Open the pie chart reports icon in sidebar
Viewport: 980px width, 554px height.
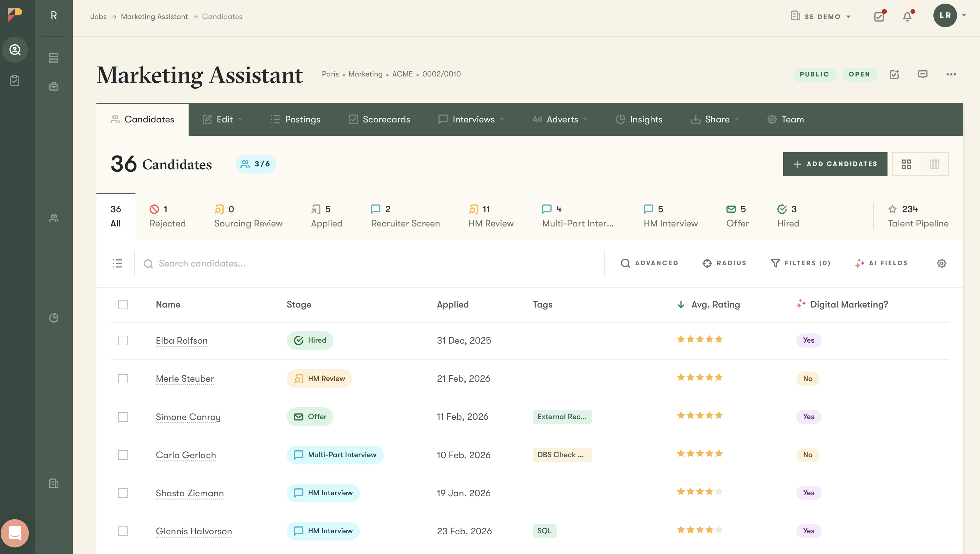pyautogui.click(x=54, y=318)
